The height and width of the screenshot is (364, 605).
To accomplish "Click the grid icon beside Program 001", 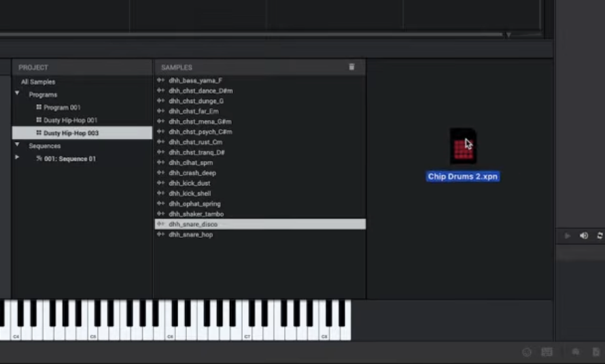I will pyautogui.click(x=39, y=107).
